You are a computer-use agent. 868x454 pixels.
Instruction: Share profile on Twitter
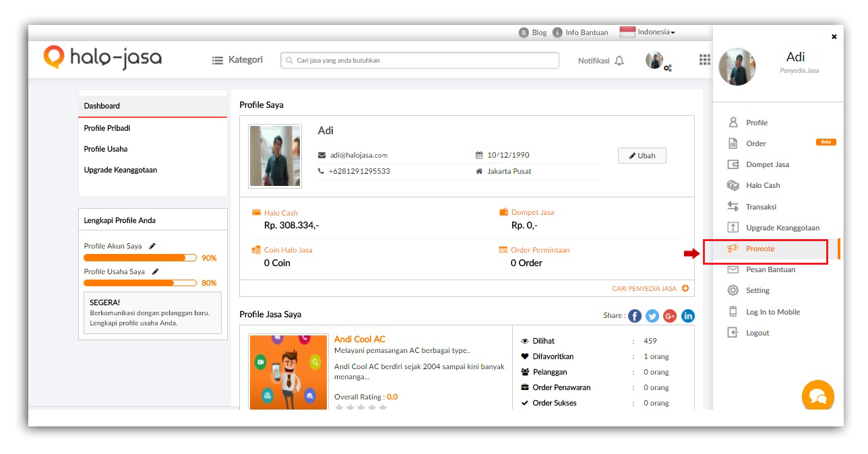click(652, 316)
